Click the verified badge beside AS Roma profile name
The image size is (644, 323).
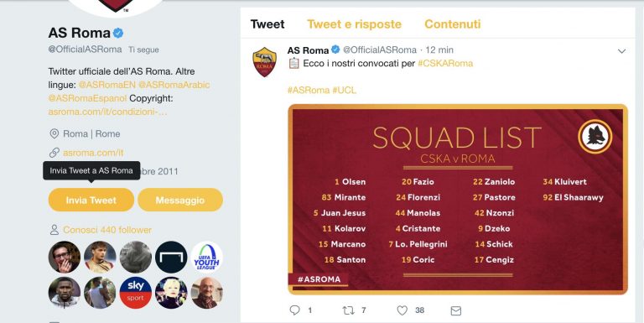[x=118, y=33]
